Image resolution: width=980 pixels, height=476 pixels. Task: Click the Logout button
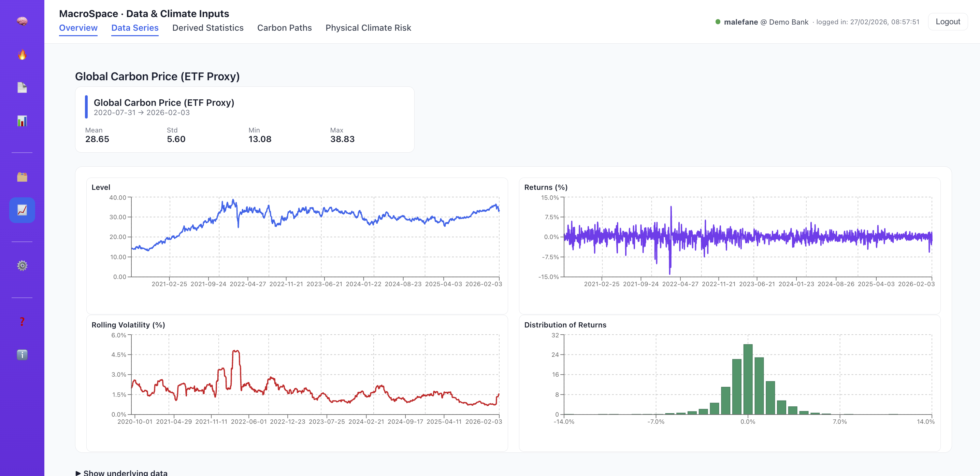pos(947,22)
